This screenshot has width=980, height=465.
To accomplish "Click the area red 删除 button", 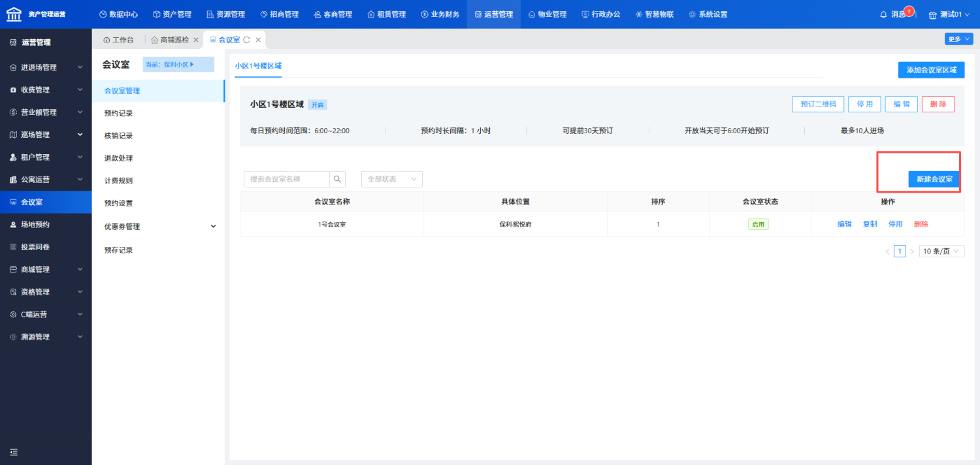I will click(x=938, y=104).
